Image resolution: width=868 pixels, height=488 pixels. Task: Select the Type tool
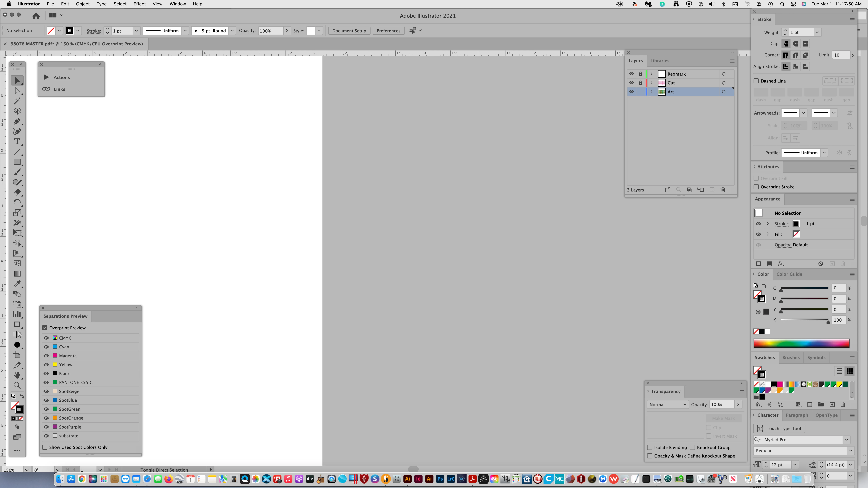17,142
